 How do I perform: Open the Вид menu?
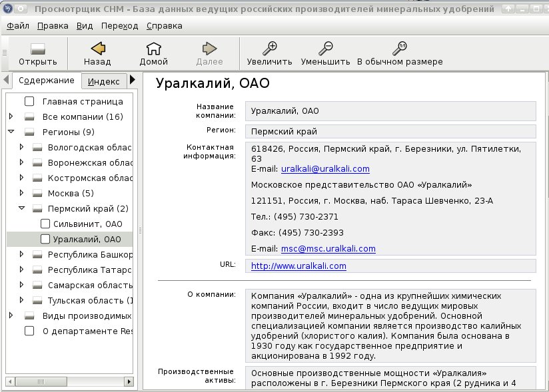85,26
